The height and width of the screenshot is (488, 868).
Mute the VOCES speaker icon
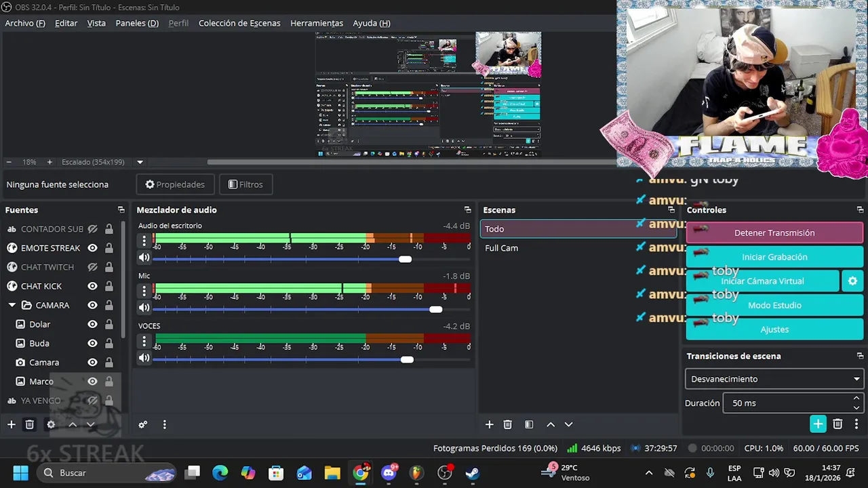[x=144, y=358]
